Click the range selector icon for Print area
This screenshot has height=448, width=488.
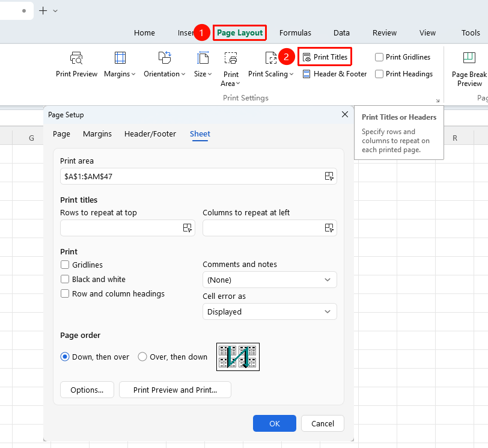tap(329, 176)
